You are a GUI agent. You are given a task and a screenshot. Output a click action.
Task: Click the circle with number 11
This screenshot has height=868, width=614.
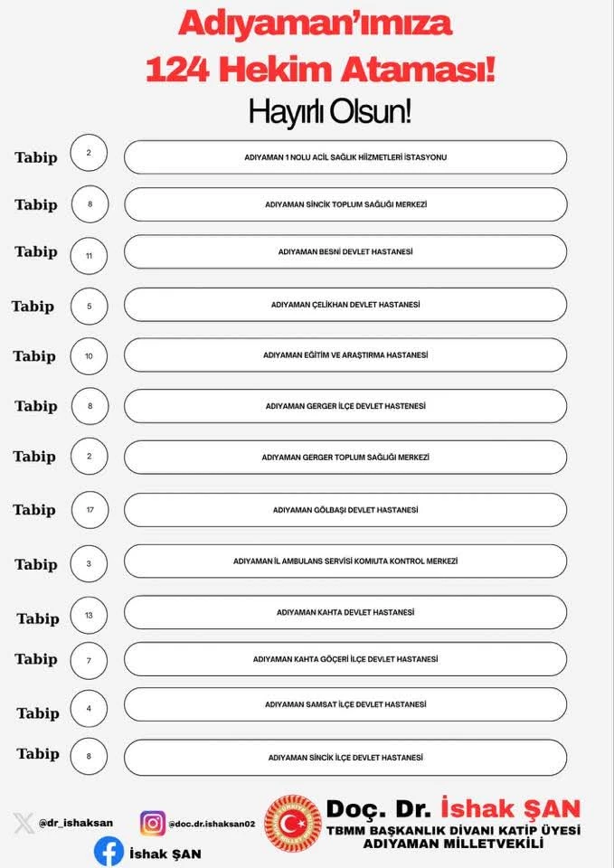(89, 255)
